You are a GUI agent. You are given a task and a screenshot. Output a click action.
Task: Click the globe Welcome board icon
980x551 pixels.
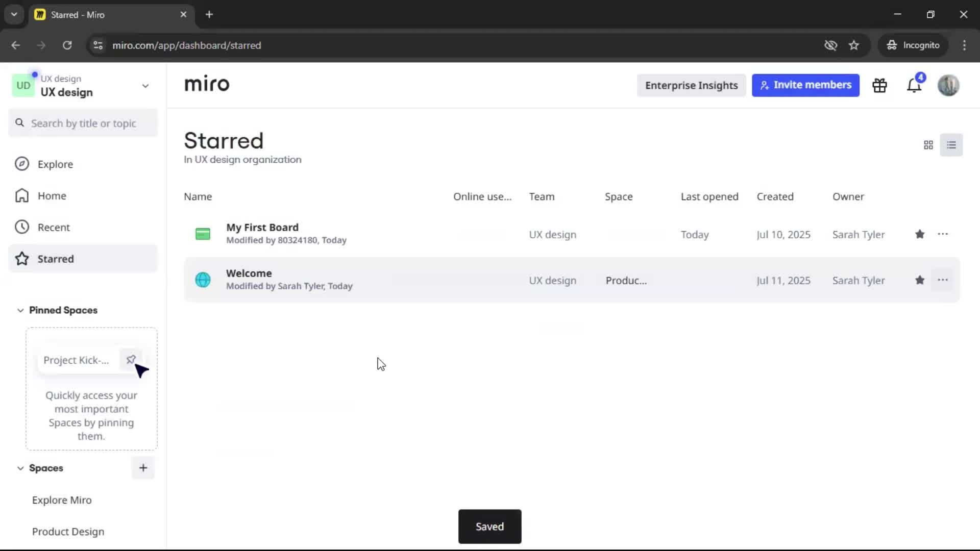tap(203, 280)
